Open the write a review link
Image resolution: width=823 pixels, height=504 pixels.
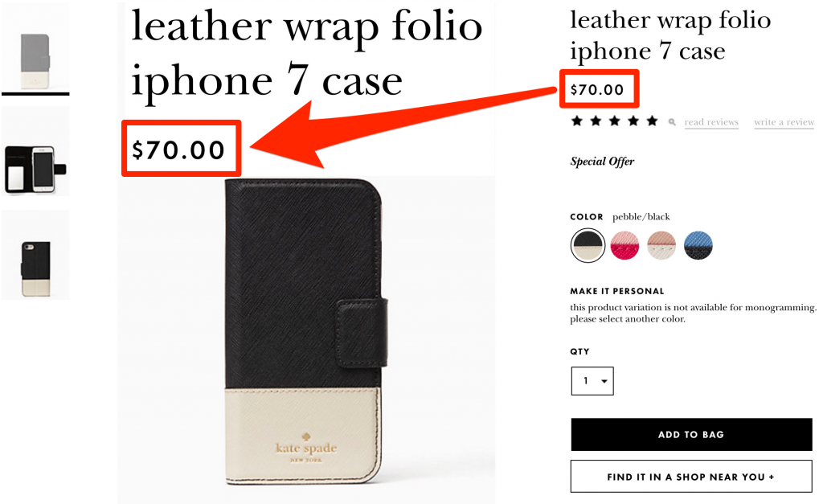click(x=784, y=122)
